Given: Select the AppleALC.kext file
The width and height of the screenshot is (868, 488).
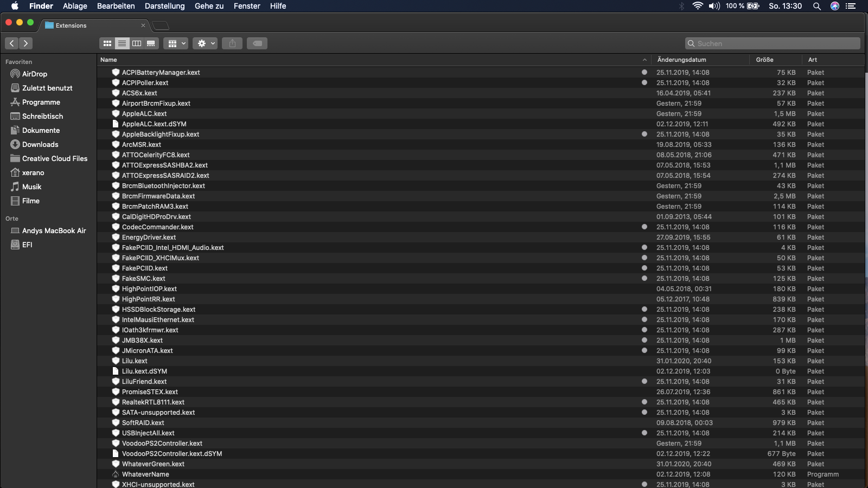Looking at the screenshot, I should pyautogui.click(x=481, y=114).
